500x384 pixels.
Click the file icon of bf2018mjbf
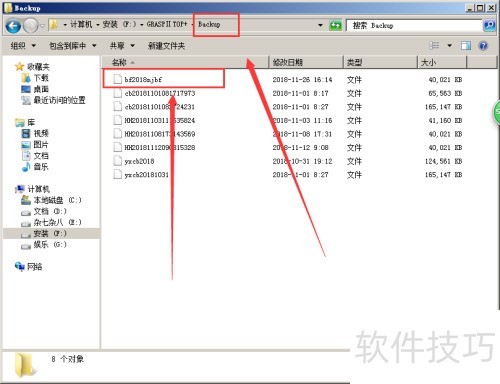(x=117, y=79)
